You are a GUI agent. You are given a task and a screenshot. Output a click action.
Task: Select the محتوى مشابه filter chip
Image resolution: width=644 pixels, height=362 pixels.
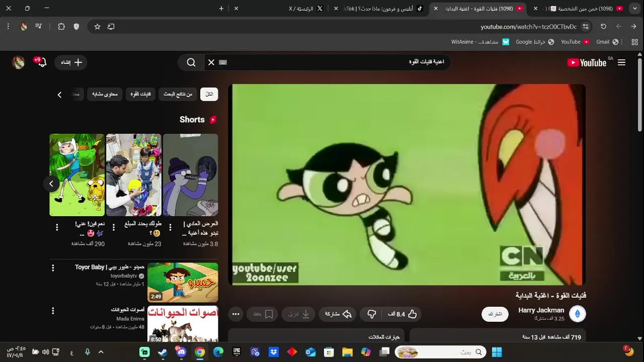pos(105,94)
